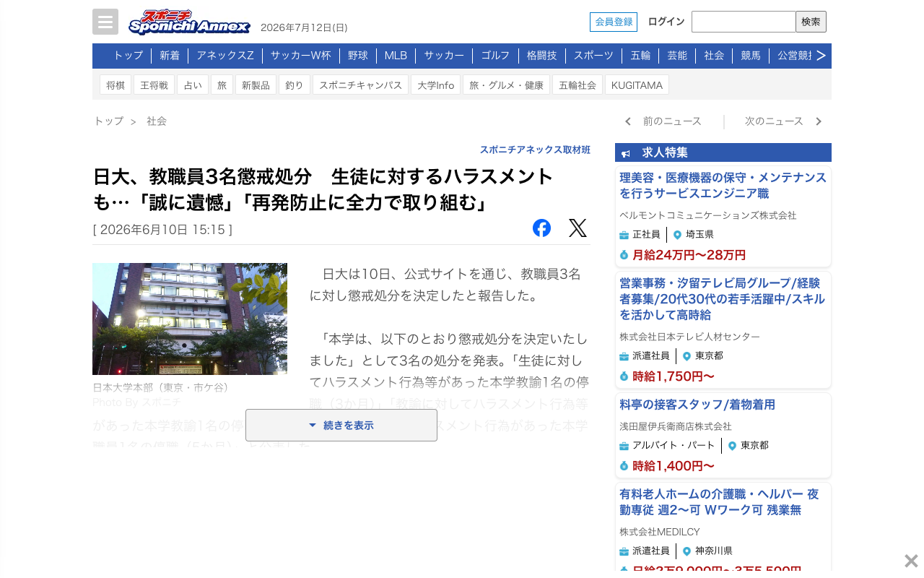Go to next news (次のニュース)
Image resolution: width=924 pixels, height=578 pixels.
pyautogui.click(x=783, y=121)
